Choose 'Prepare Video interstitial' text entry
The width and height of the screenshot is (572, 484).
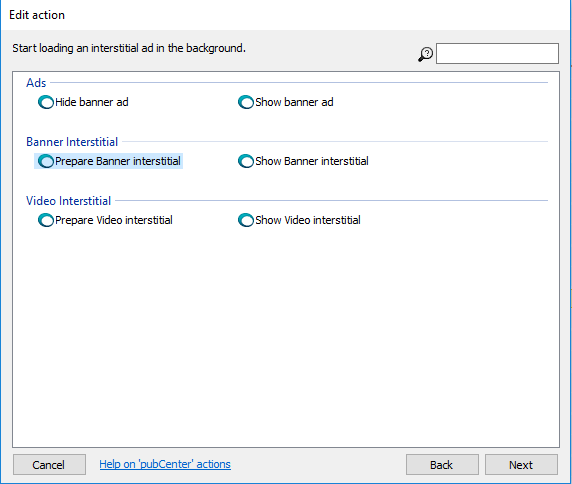(x=114, y=220)
